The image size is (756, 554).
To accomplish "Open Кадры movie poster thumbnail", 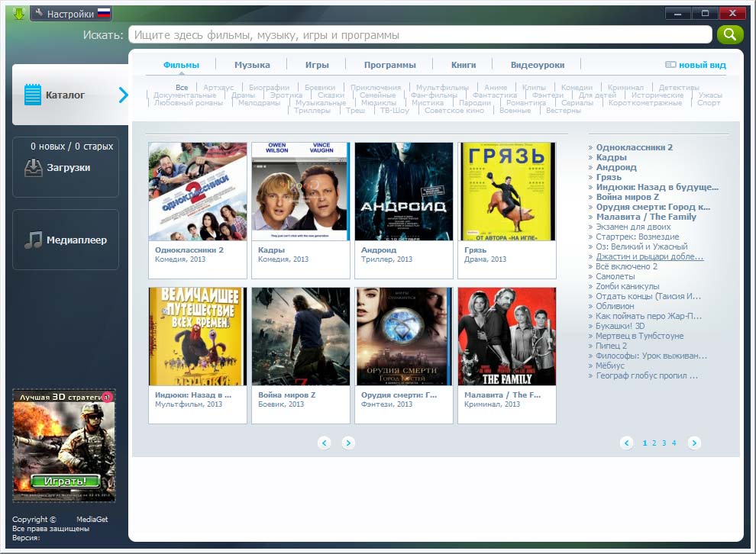I will click(x=300, y=192).
